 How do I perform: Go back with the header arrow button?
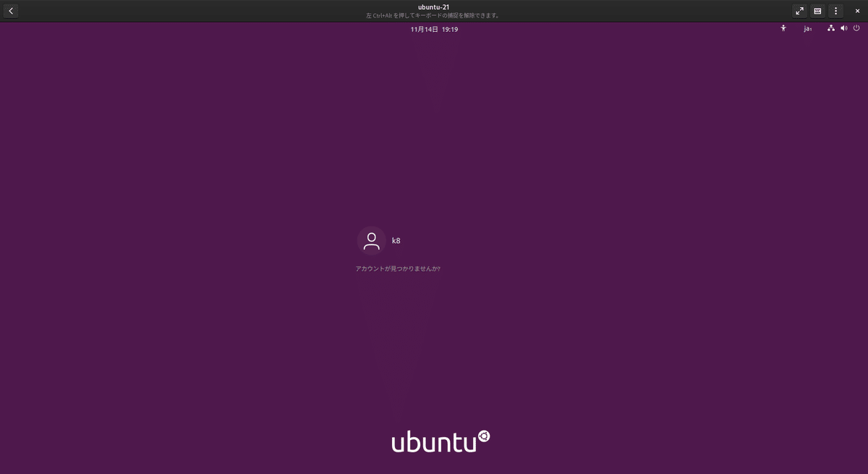[11, 11]
